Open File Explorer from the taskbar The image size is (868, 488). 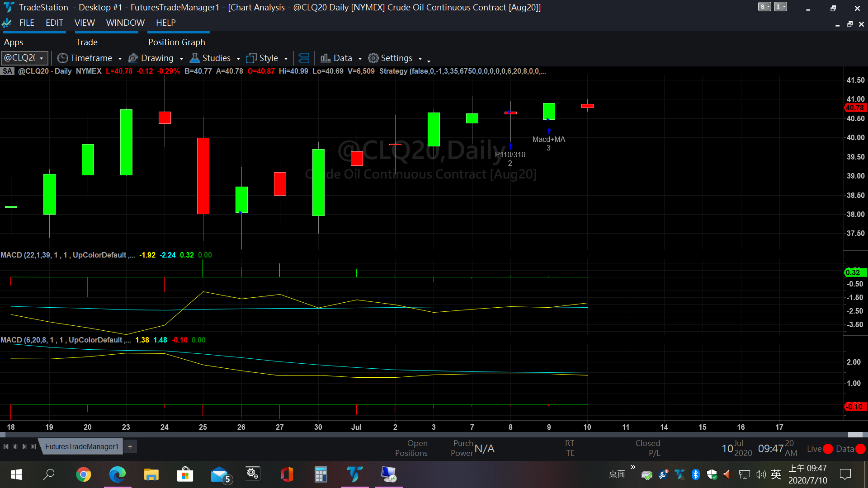coord(151,474)
